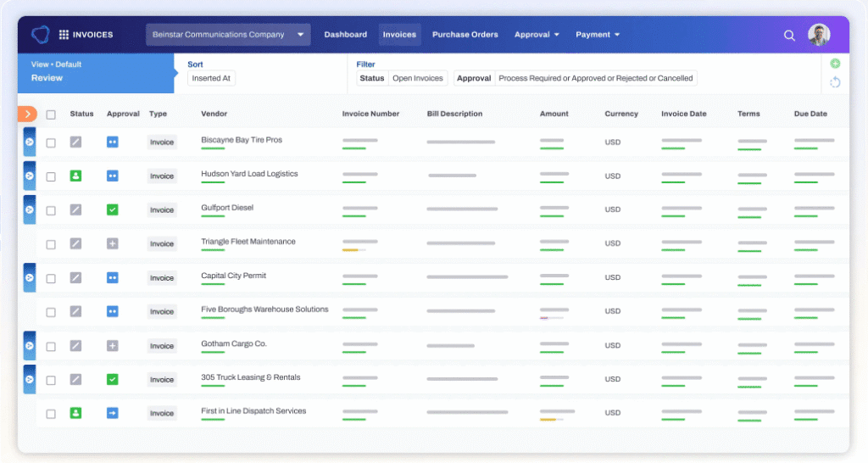868x463 pixels.
Task: Open the Beinstar Communications Company dropdown
Action: (x=228, y=34)
